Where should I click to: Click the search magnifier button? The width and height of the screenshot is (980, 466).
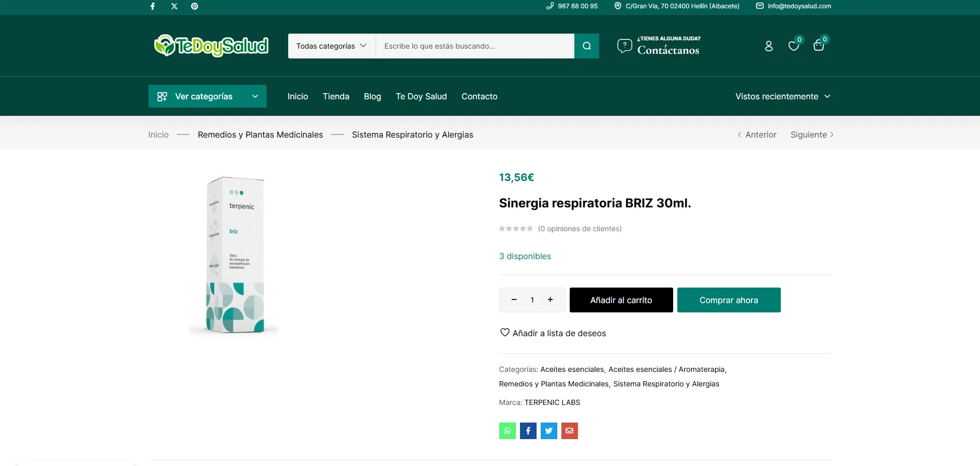click(587, 46)
